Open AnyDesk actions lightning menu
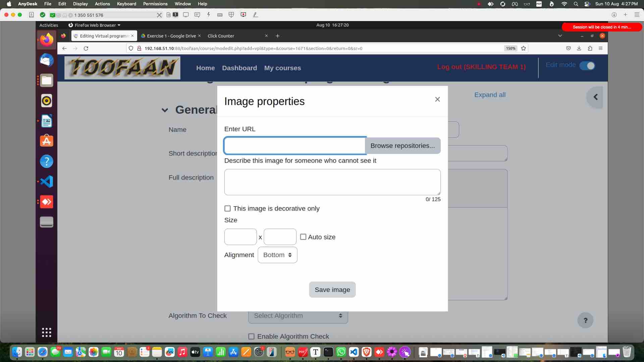Screen dimensions: 644x362 tap(208, 15)
